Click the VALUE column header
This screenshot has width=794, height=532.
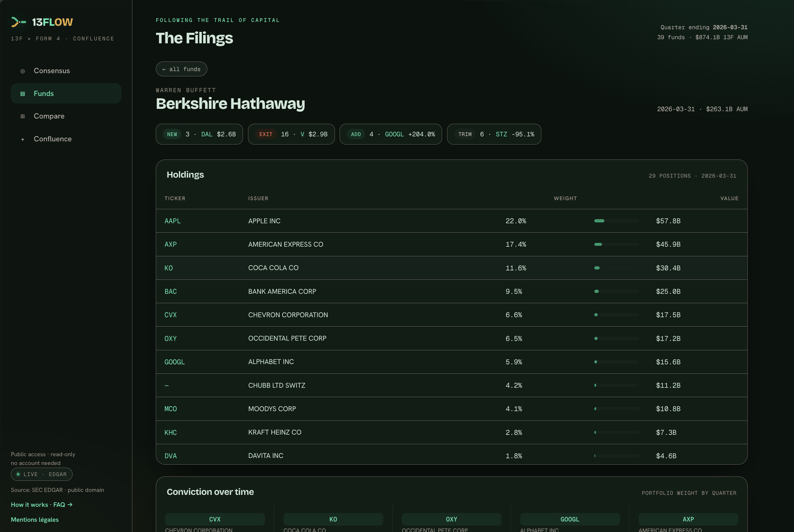click(x=729, y=198)
